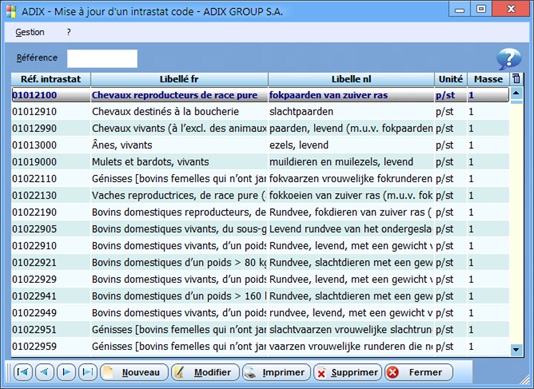Viewport: 534px width, 389px height.
Task: Click the list scroll up arrow
Action: tap(516, 93)
